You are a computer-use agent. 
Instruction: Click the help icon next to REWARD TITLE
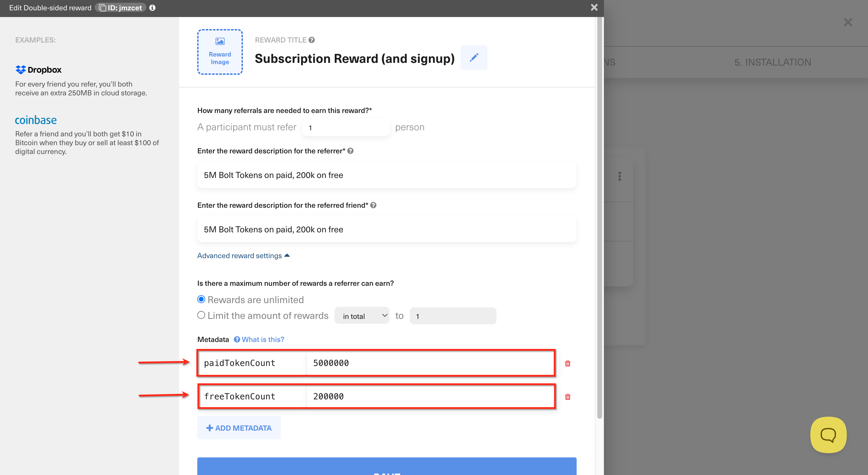point(311,40)
